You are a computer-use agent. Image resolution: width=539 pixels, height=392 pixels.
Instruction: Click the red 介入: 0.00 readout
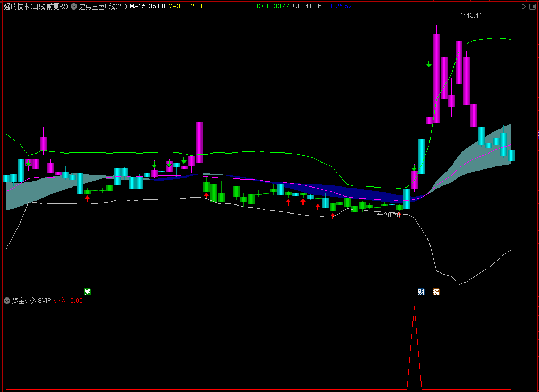pyautogui.click(x=69, y=301)
